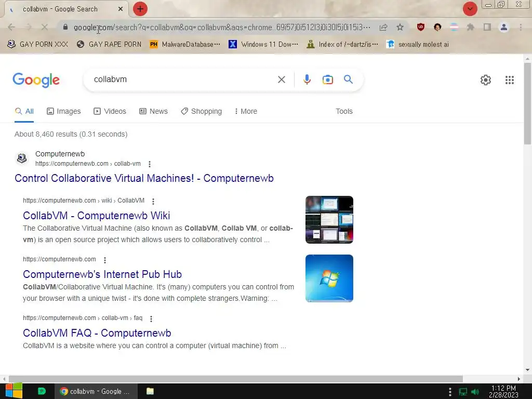The image size is (532, 399).
Task: Toggle the browser side panel
Action: tap(487, 27)
